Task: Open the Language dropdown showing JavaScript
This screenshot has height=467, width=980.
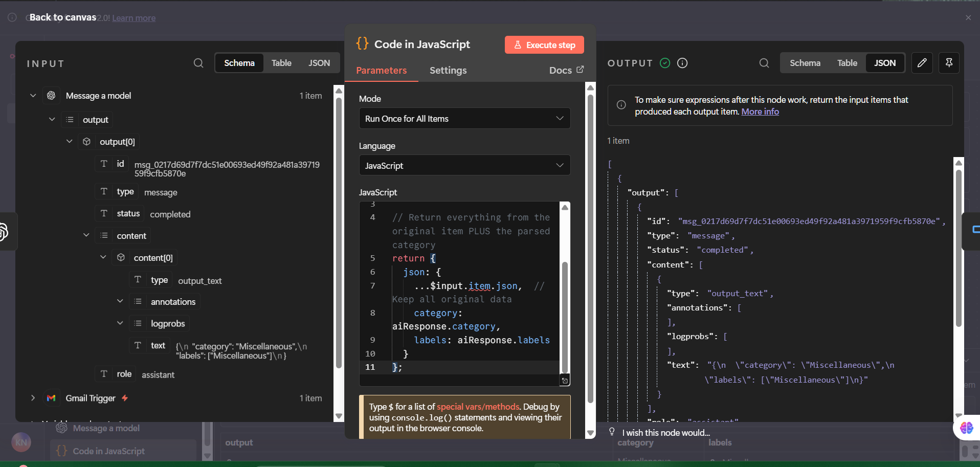Action: pyautogui.click(x=464, y=166)
